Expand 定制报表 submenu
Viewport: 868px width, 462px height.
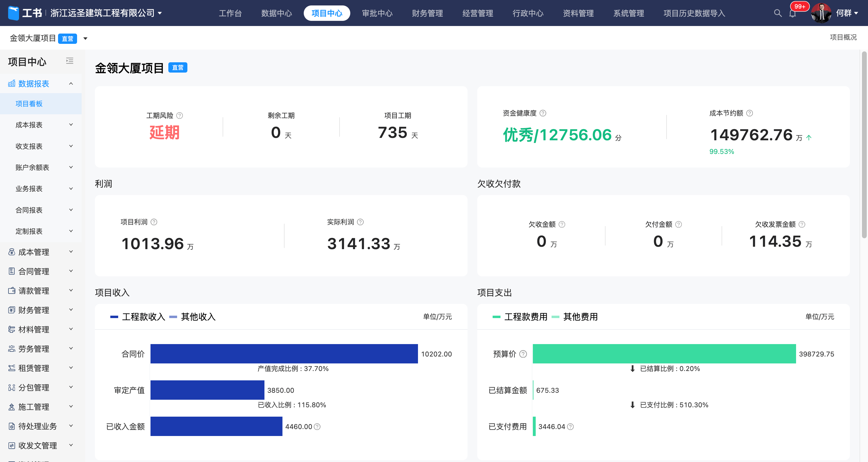tap(71, 231)
